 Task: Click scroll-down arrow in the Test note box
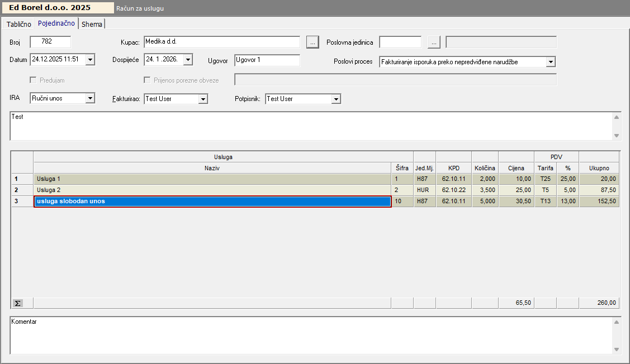click(x=617, y=136)
